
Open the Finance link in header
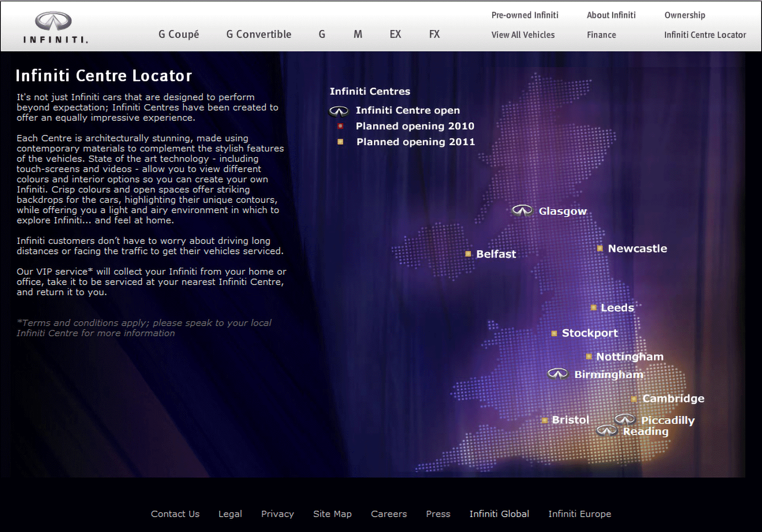pos(601,35)
